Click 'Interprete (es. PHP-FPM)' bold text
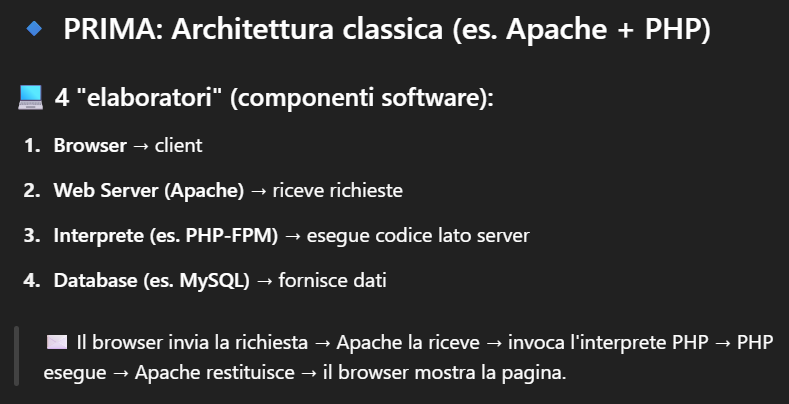 pos(166,236)
